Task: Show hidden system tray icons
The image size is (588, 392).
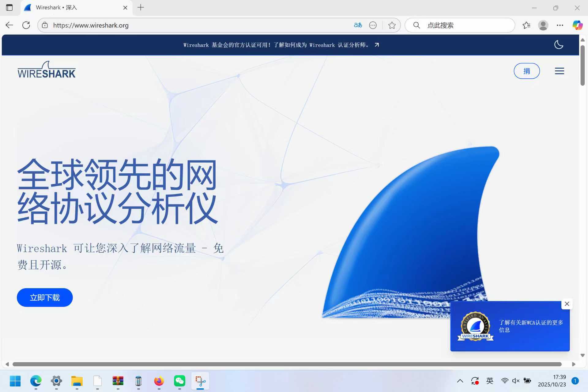Action: 460,381
